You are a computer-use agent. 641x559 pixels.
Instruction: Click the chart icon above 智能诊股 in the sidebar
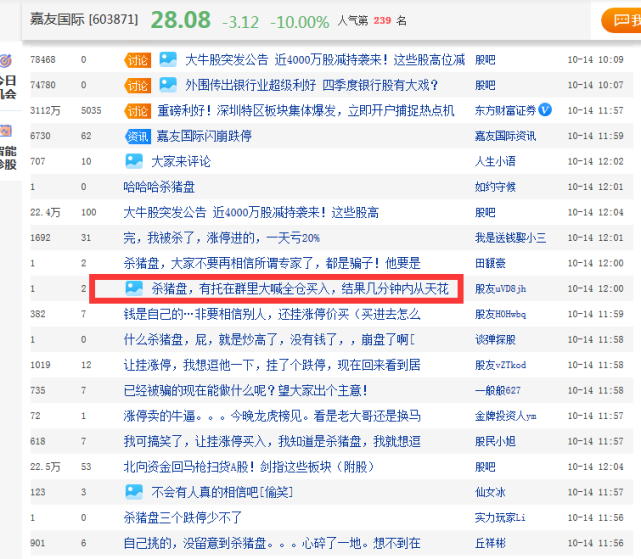[6, 131]
